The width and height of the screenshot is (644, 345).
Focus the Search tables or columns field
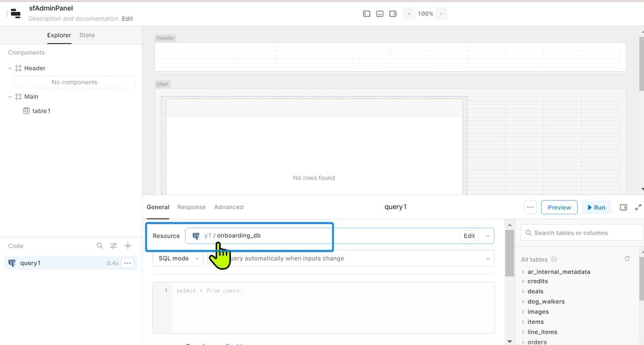(x=582, y=233)
